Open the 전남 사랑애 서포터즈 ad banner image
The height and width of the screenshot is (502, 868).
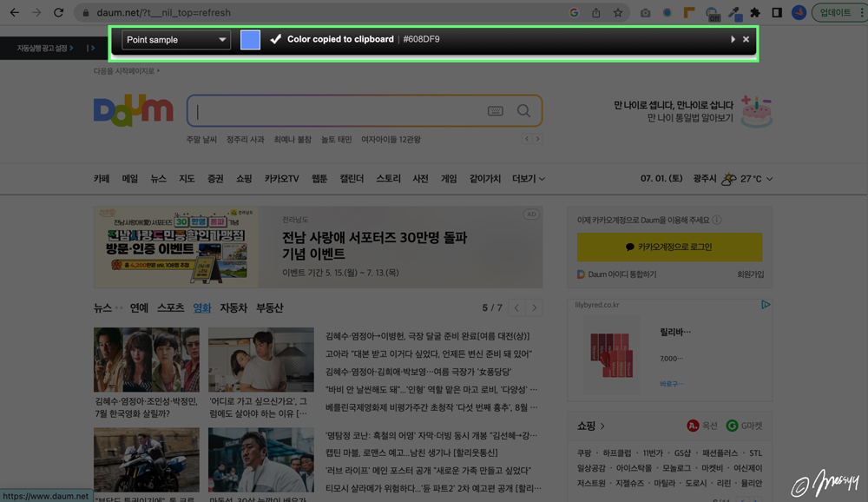(176, 248)
